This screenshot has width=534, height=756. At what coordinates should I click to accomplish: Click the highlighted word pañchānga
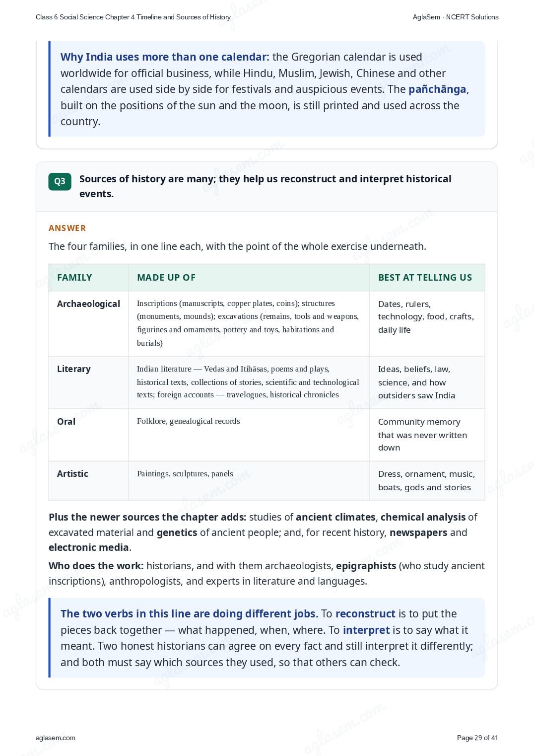[437, 89]
